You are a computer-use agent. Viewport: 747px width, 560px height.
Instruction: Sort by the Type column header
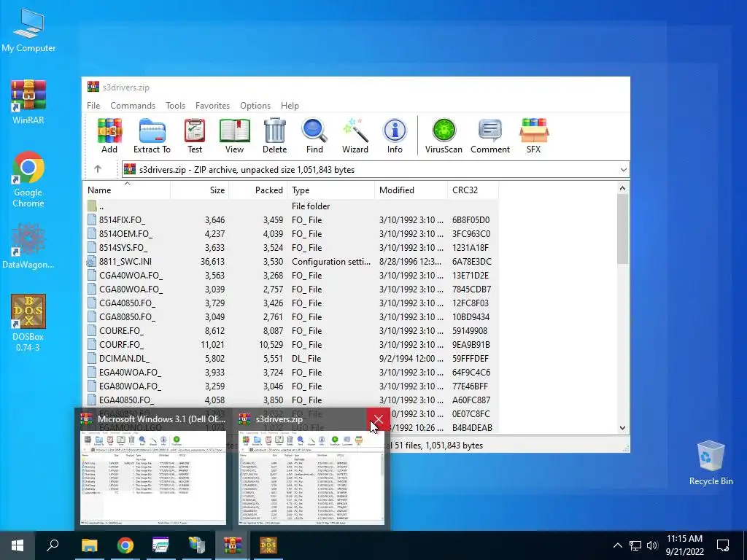tap(330, 190)
